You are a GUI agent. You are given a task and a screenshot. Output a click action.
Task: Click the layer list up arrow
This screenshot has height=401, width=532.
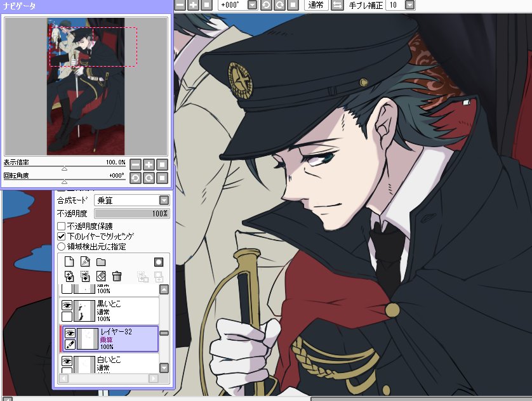pyautogui.click(x=164, y=289)
